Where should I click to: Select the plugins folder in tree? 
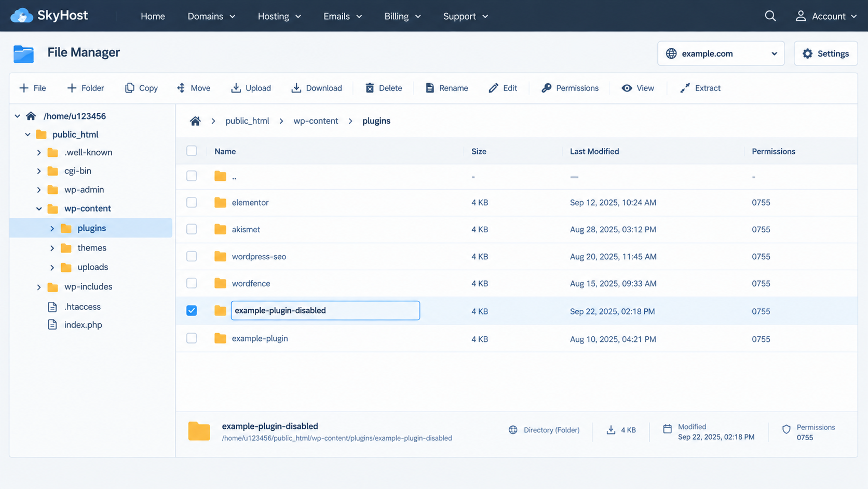pyautogui.click(x=91, y=228)
